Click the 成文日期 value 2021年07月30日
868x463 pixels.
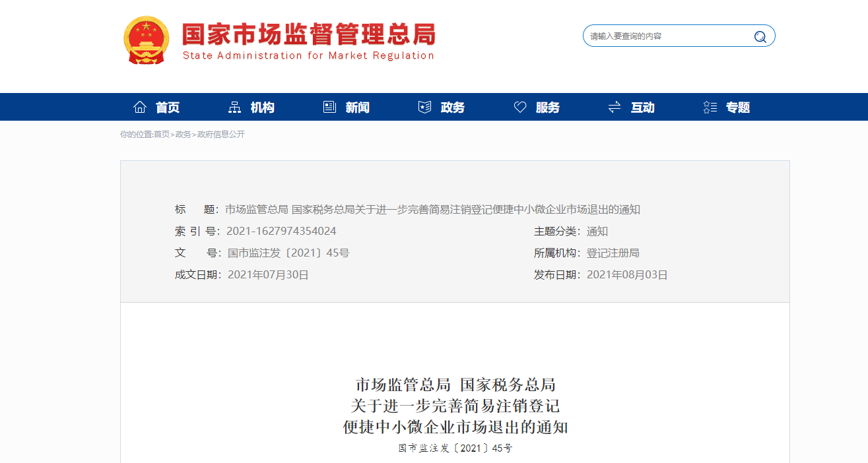268,275
